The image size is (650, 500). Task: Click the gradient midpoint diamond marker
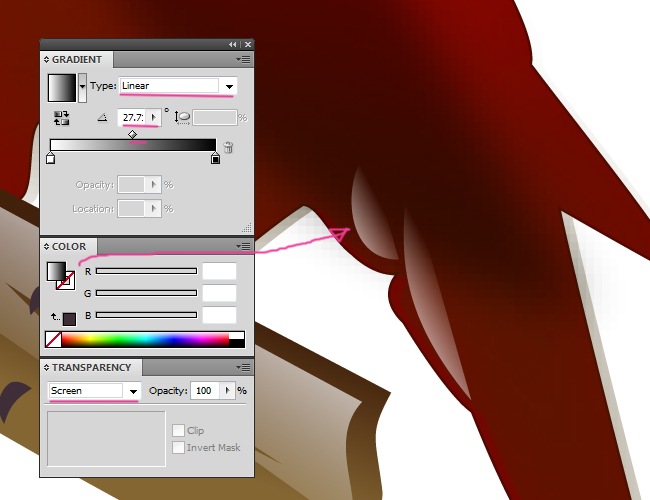(x=133, y=135)
